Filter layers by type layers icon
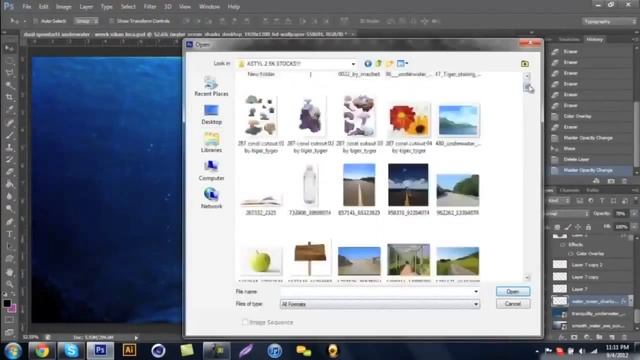640x360 pixels. coord(602,201)
